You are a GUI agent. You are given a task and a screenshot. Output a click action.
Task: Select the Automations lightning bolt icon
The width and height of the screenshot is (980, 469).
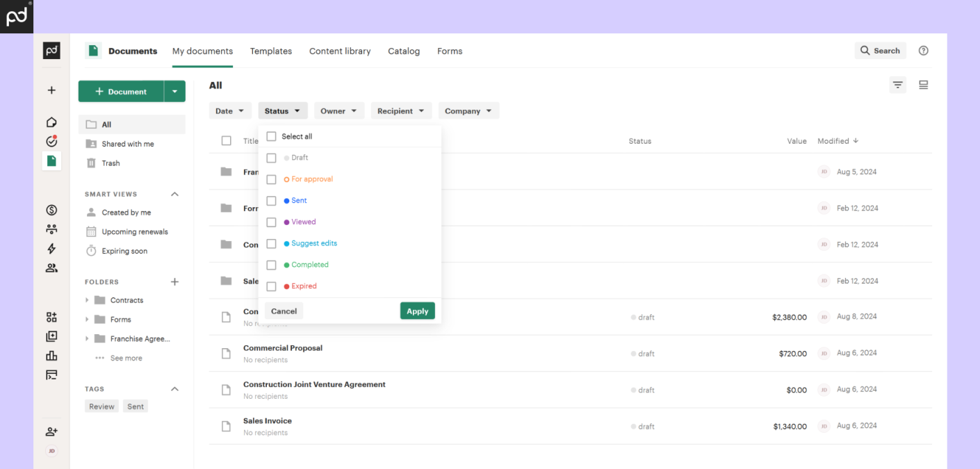[x=51, y=248]
